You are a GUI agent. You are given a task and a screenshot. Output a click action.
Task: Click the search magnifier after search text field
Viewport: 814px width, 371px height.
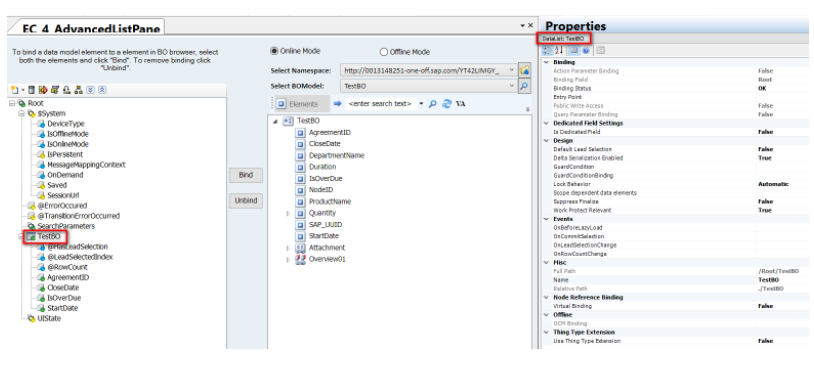(432, 104)
